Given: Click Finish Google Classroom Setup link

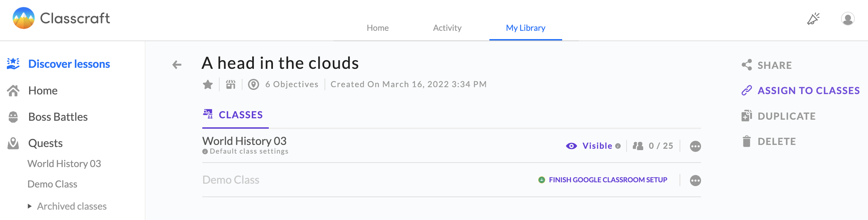Looking at the screenshot, I should point(608,180).
